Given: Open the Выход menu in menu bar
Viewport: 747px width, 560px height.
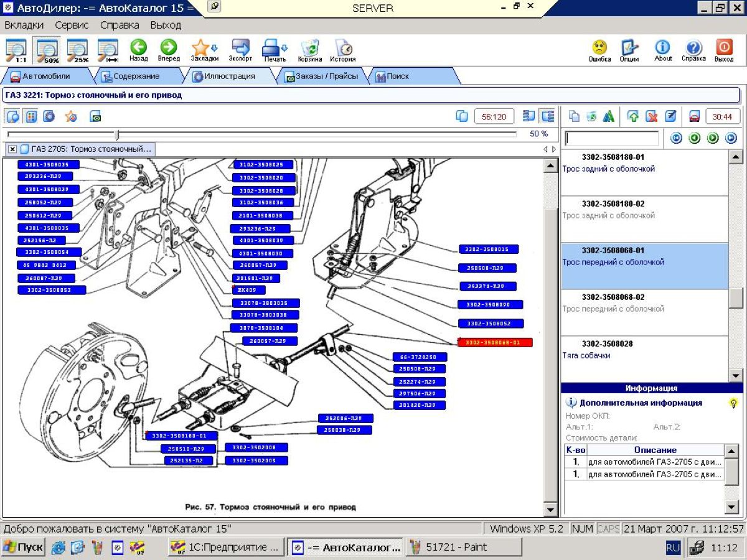Looking at the screenshot, I should click(x=166, y=26).
